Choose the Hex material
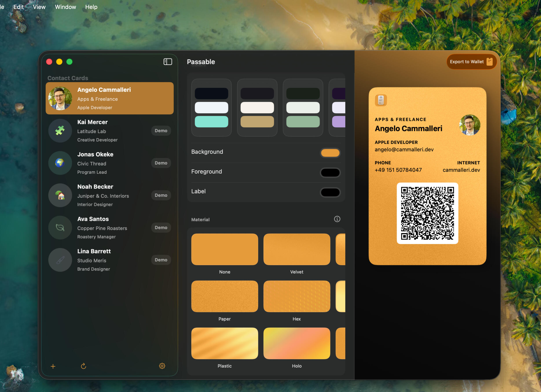The width and height of the screenshot is (541, 392). point(297,296)
